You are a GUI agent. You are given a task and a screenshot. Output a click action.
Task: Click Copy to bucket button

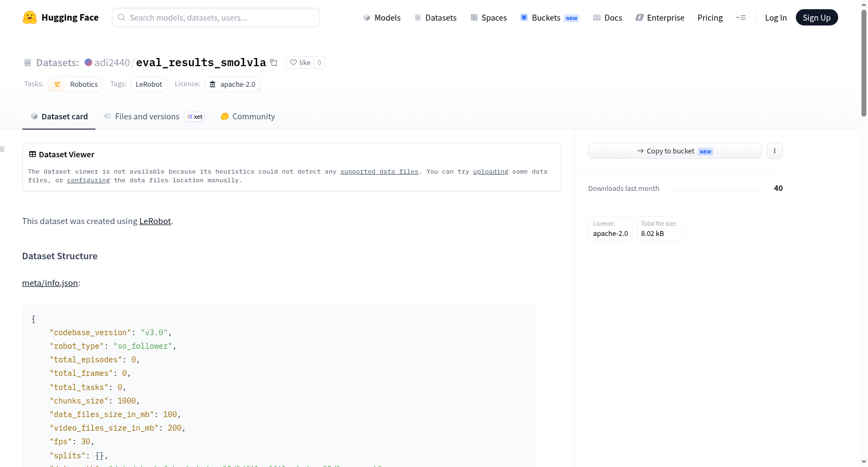[x=675, y=151]
